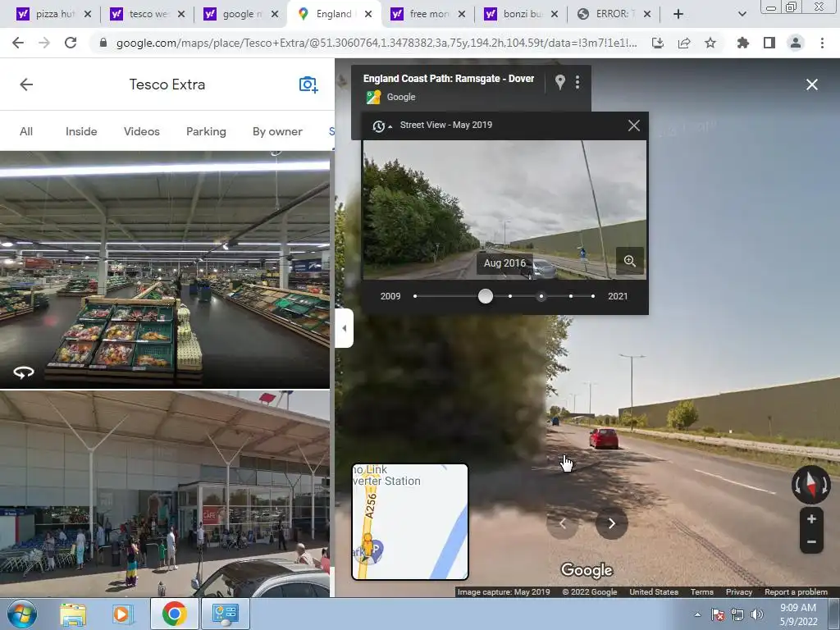
Task: Open the extensions puzzle icon
Action: [742, 43]
